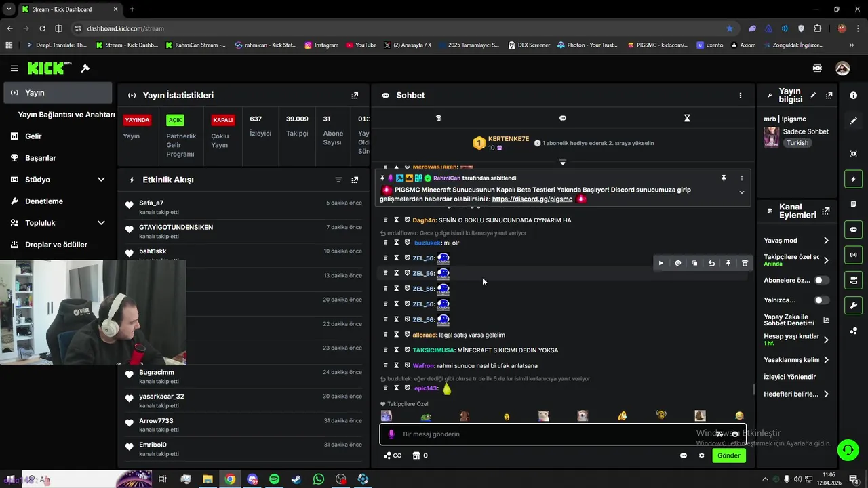The height and width of the screenshot is (488, 868).
Task: Timeout buzlukek with the hourglass icon
Action: click(x=397, y=242)
